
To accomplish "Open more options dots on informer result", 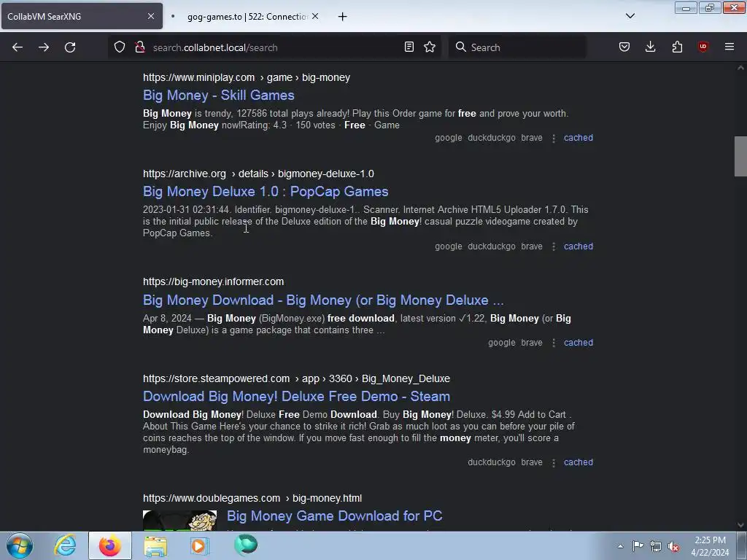I will [554, 343].
